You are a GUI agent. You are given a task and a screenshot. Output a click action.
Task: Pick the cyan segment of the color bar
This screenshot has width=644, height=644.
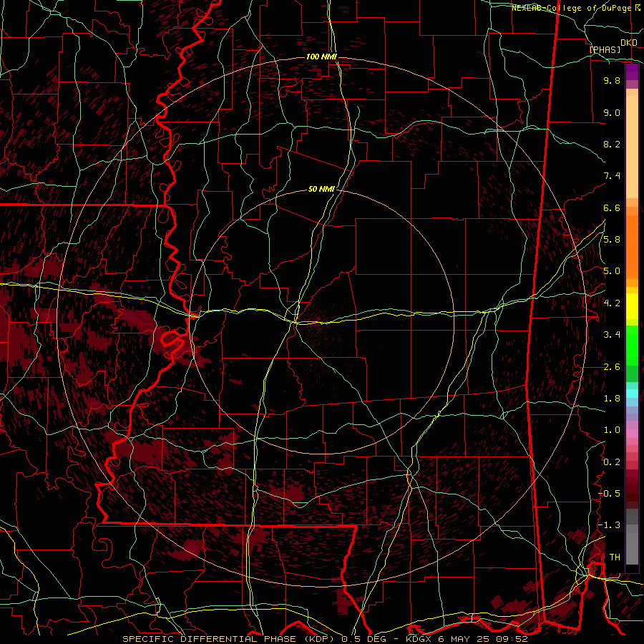632,394
